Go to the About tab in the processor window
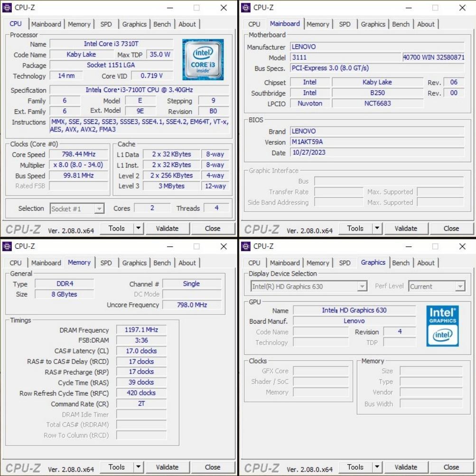476x476 pixels. click(x=187, y=24)
